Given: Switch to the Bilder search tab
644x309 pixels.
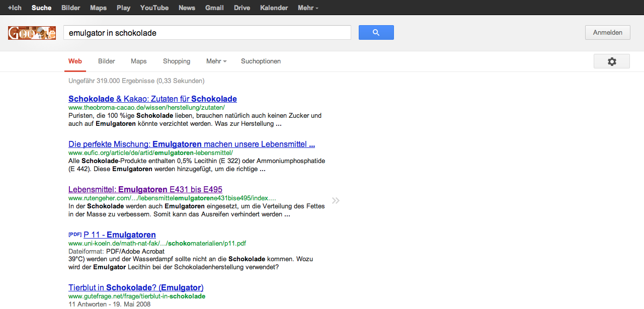Looking at the screenshot, I should click(107, 61).
